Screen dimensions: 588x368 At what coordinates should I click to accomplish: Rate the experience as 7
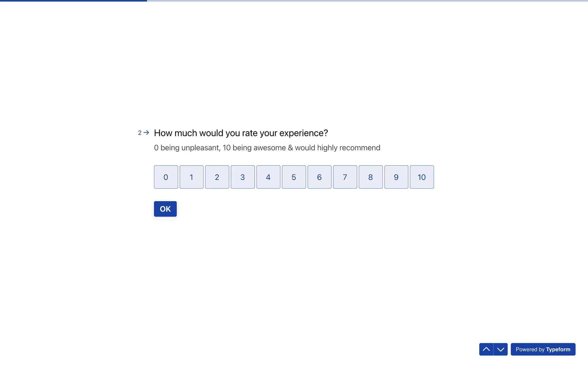(345, 177)
